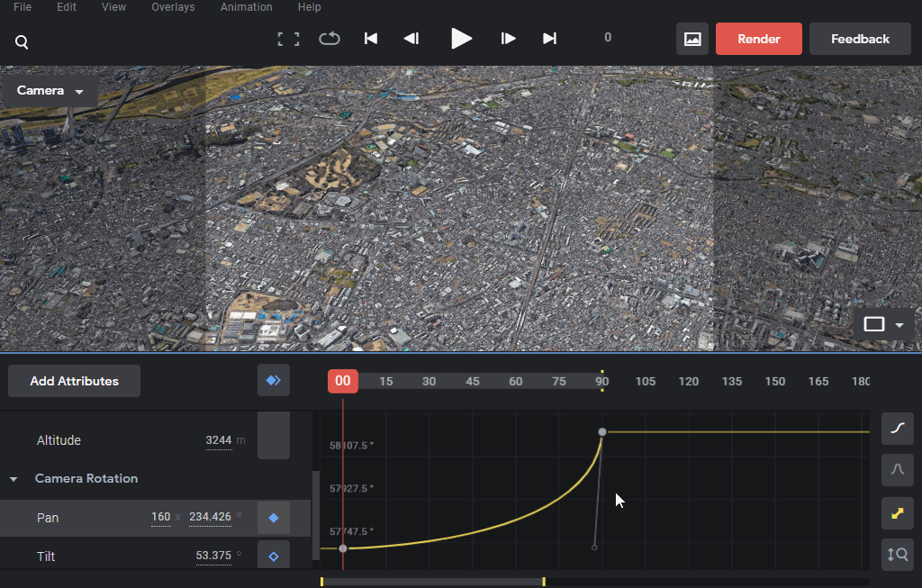Click the yellow fit-curve arrow icon
Viewport: 922px width, 588px height.
(898, 512)
